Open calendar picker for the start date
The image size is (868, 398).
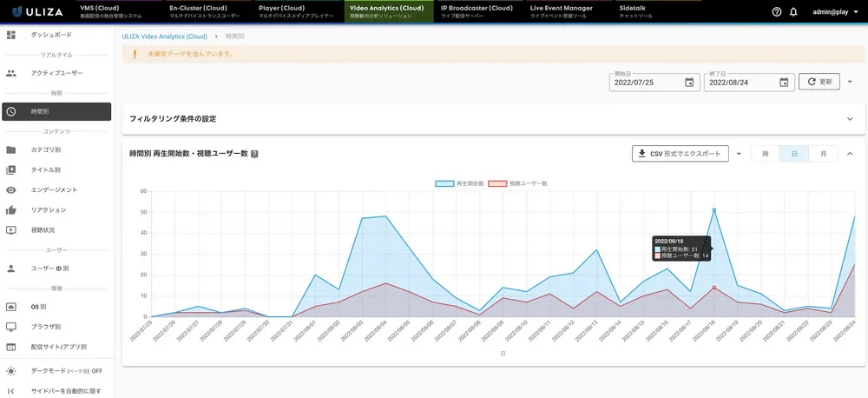(x=689, y=83)
